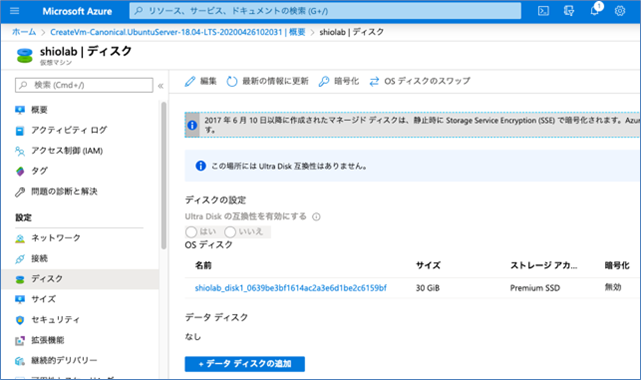This screenshot has height=380, width=641.
Task: Open the directory and subscription filter icon
Action: (569, 11)
